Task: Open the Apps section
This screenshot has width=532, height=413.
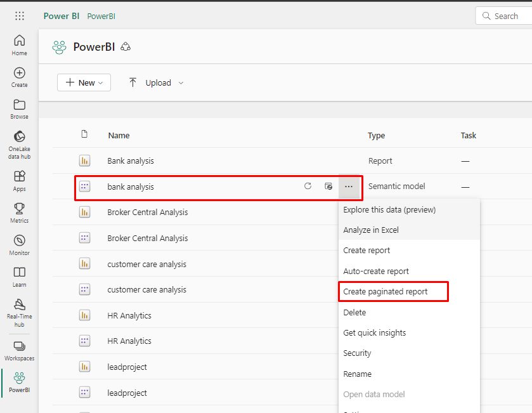Action: click(x=19, y=179)
